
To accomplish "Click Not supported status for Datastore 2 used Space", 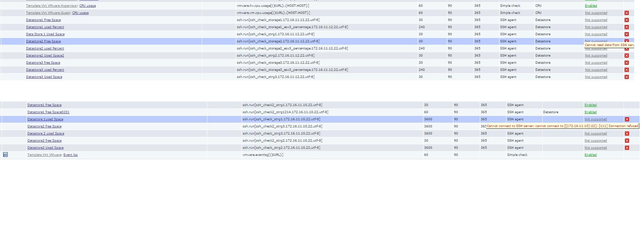I will [596, 134].
